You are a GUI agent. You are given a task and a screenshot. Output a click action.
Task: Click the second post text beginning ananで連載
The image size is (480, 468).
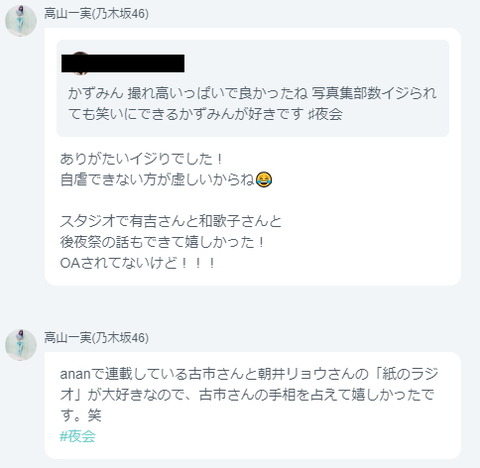(249, 394)
